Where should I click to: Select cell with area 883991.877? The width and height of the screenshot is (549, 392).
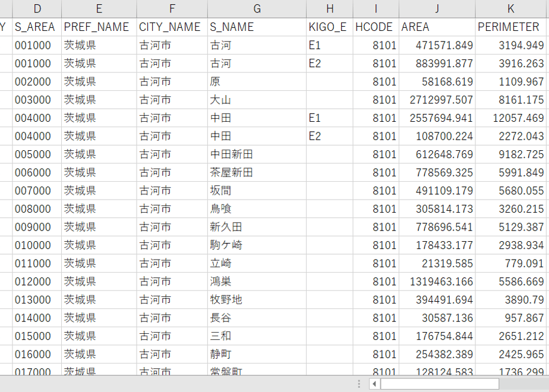(437, 64)
